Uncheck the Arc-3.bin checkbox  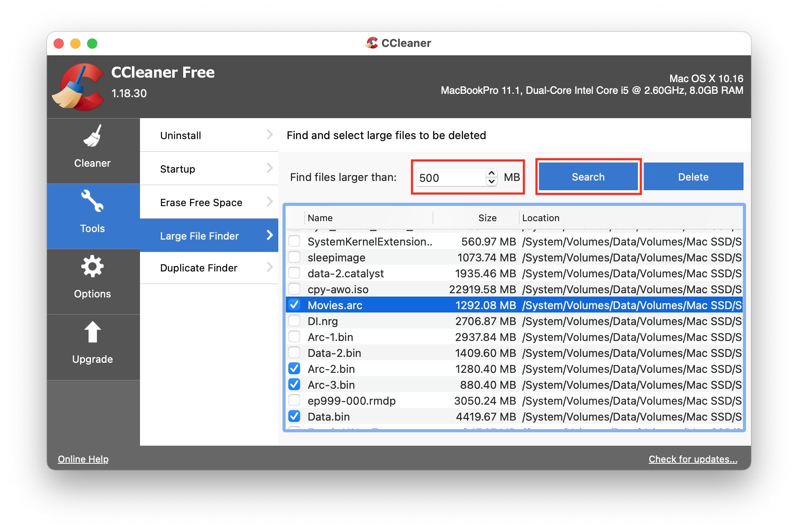coord(295,384)
